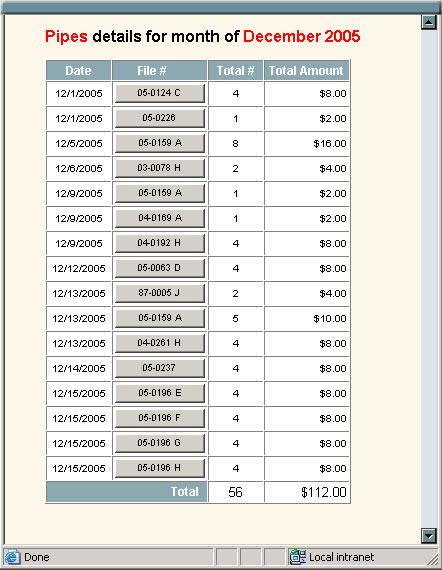The width and height of the screenshot is (442, 570).
Task: Open the 05-0196 G file
Action: (160, 443)
